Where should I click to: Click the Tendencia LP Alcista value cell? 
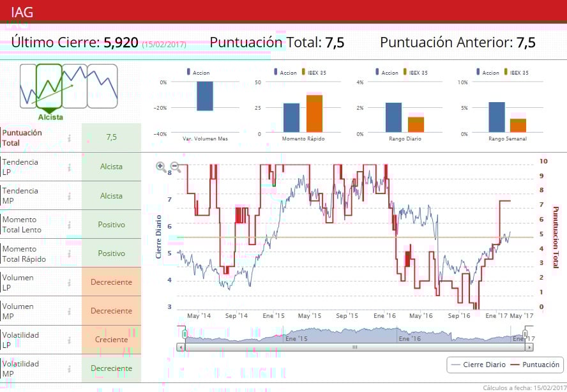click(x=111, y=167)
